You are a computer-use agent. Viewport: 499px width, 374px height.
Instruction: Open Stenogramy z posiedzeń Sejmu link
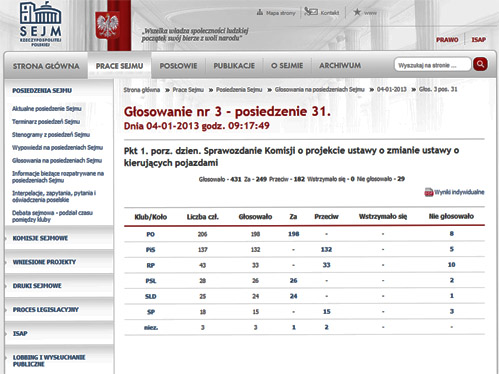point(51,135)
